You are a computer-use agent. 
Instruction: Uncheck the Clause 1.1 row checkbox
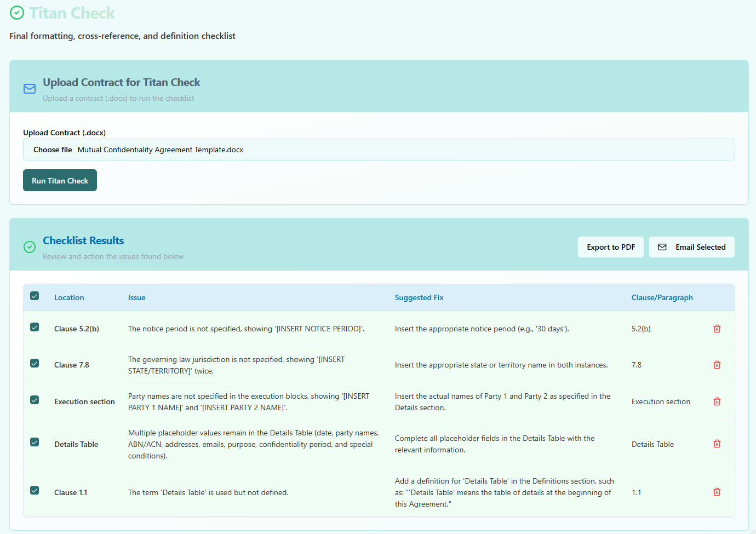click(x=35, y=491)
